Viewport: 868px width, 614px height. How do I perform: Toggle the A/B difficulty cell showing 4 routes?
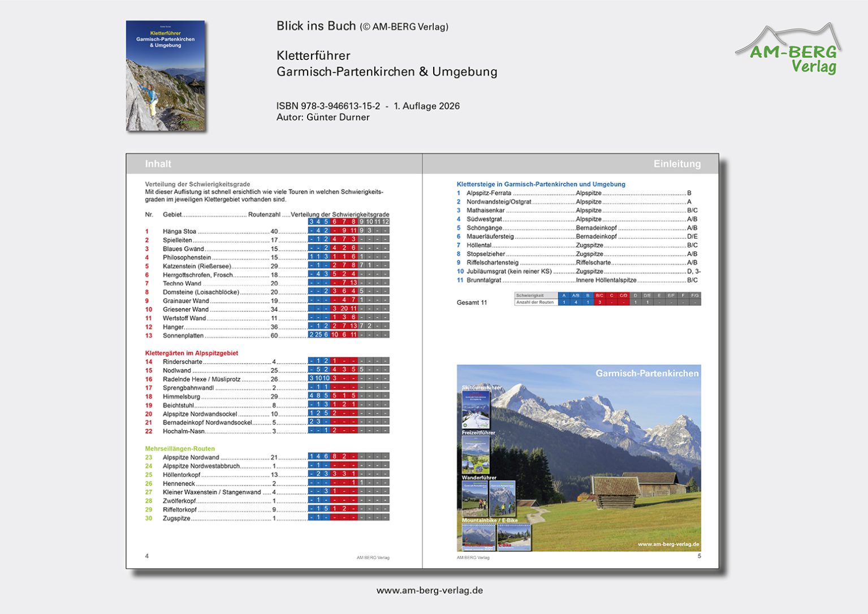(x=575, y=302)
